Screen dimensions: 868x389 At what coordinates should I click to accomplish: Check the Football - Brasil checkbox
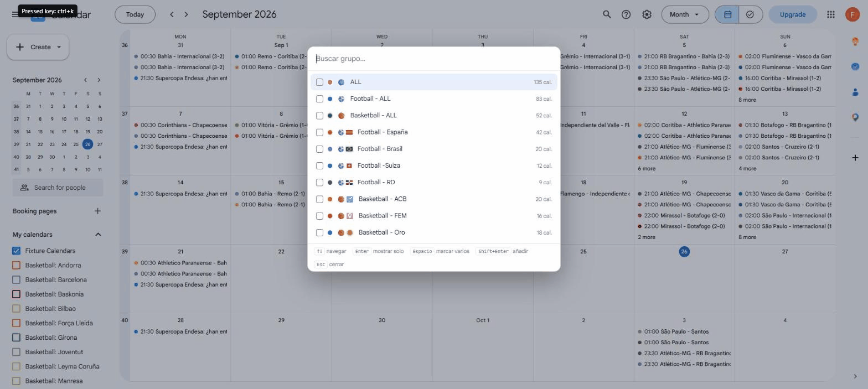[319, 149]
